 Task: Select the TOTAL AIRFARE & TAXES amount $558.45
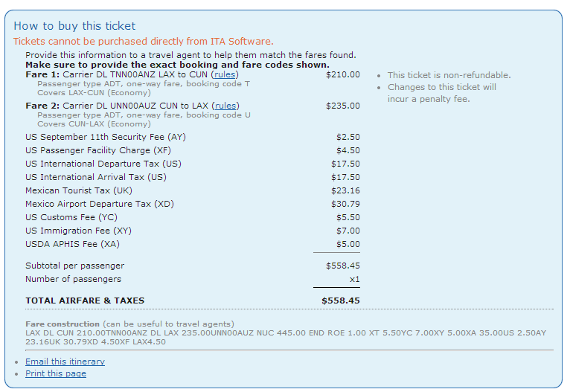point(341,301)
